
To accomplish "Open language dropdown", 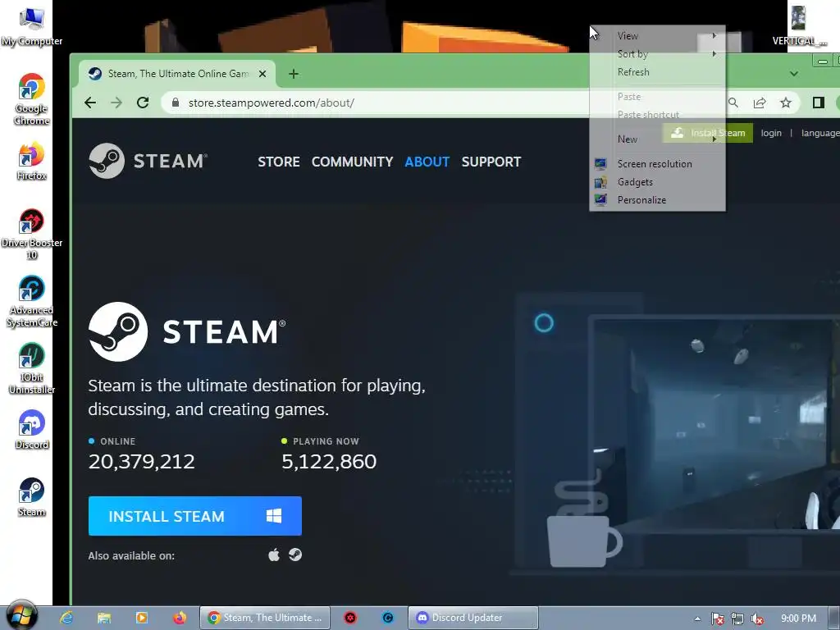I will tap(820, 133).
